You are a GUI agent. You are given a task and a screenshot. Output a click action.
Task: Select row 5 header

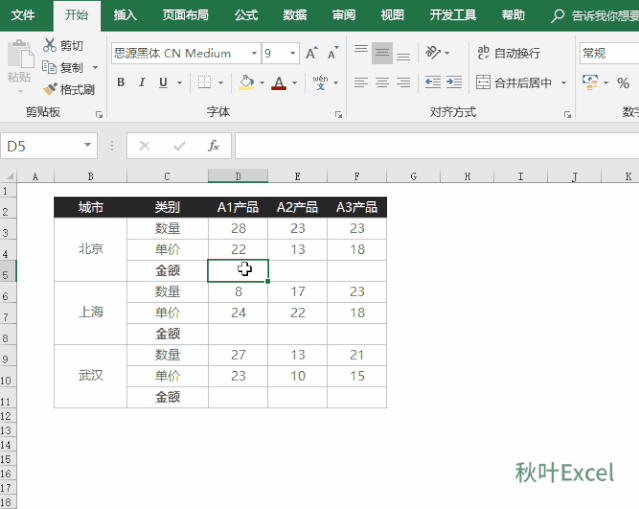point(8,271)
